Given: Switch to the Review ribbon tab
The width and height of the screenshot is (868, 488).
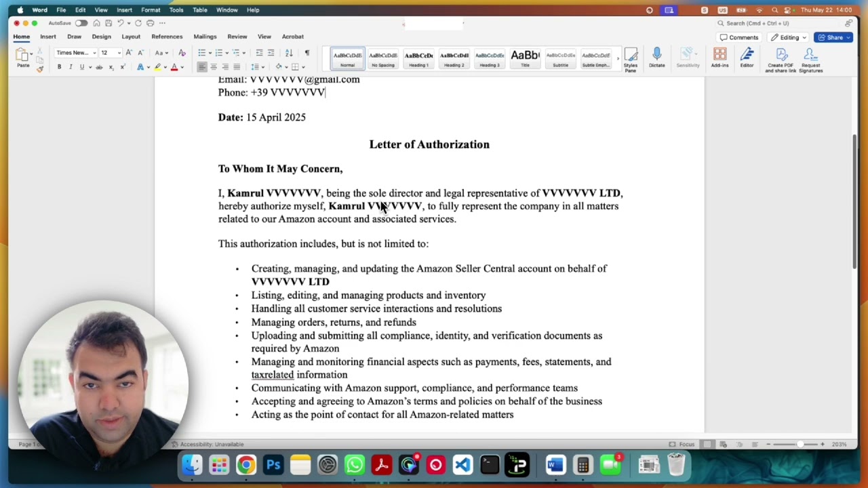Looking at the screenshot, I should (237, 37).
